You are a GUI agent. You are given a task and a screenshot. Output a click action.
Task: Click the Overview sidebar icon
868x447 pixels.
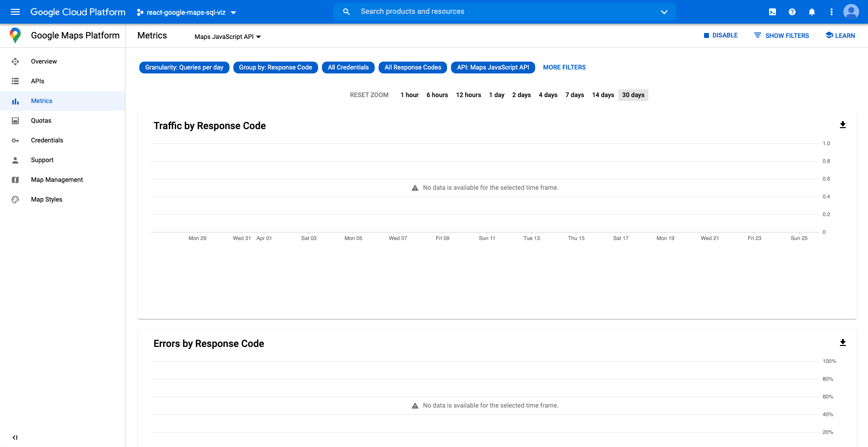coord(15,62)
